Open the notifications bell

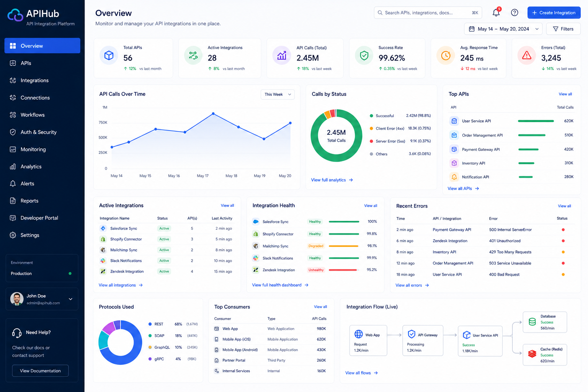coord(496,13)
